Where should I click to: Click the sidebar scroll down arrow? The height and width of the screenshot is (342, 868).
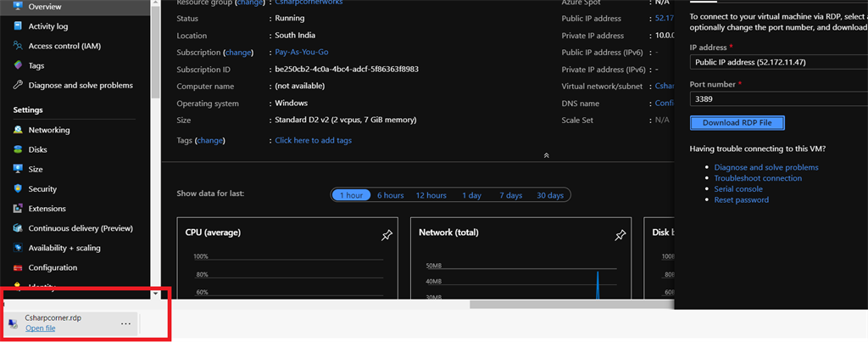coord(156,294)
